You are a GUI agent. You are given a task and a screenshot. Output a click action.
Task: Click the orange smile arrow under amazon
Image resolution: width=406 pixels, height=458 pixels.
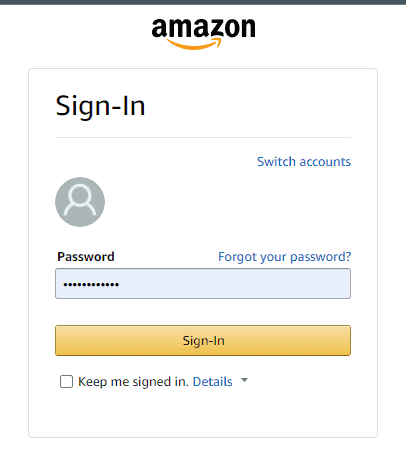coord(194,44)
